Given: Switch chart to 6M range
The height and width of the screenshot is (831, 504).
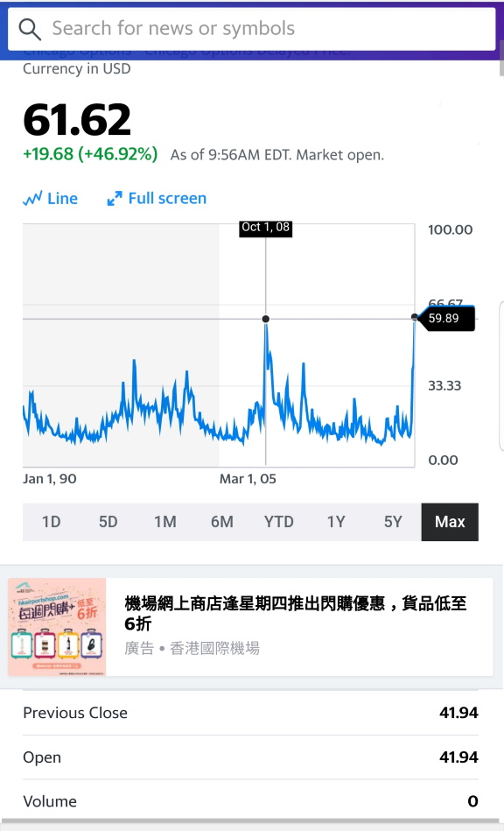Looking at the screenshot, I should click(222, 522).
